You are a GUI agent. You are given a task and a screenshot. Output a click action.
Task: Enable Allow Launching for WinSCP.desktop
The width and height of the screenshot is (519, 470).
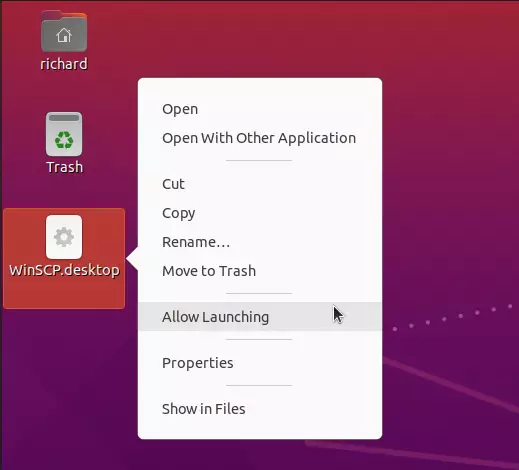click(x=260, y=317)
